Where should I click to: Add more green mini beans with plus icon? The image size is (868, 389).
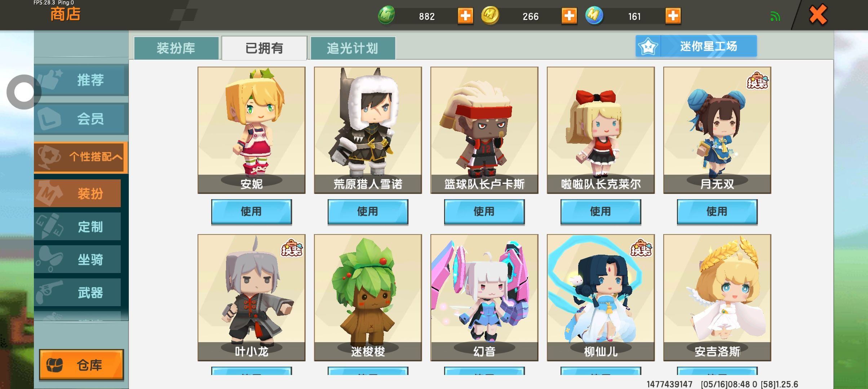pos(465,16)
